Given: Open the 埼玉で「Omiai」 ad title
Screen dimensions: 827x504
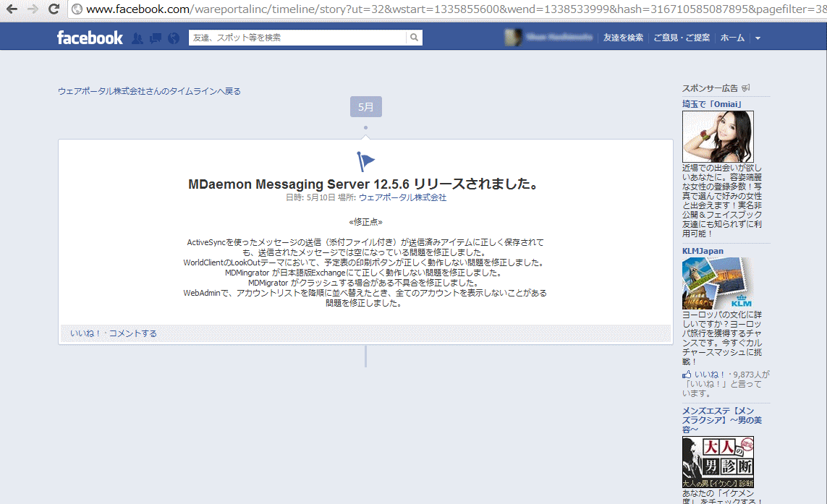Looking at the screenshot, I should pos(712,104).
